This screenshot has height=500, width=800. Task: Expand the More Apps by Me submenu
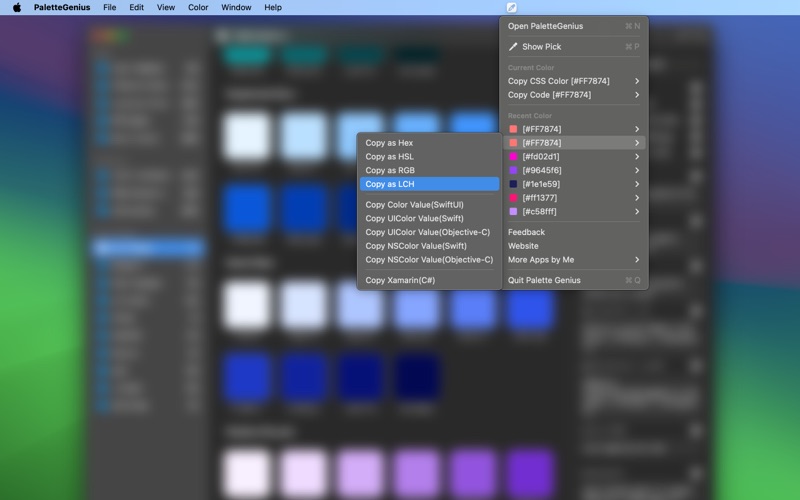(x=574, y=260)
